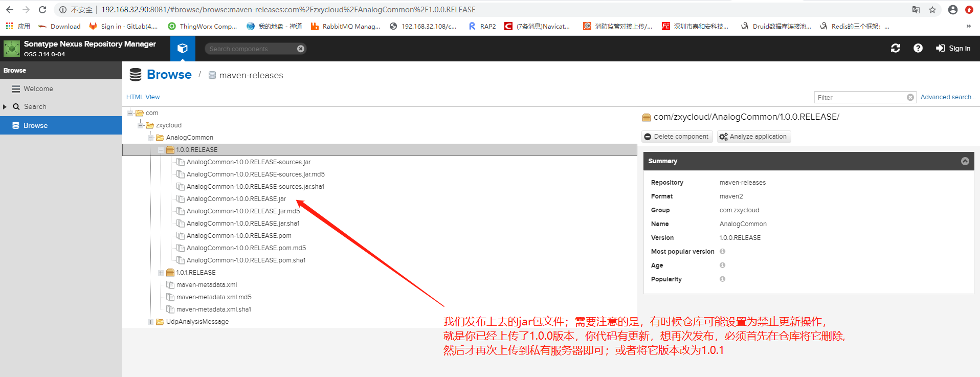Open Sign in · GitLab bookmark
Screen dimensions: 980x377
point(123,26)
